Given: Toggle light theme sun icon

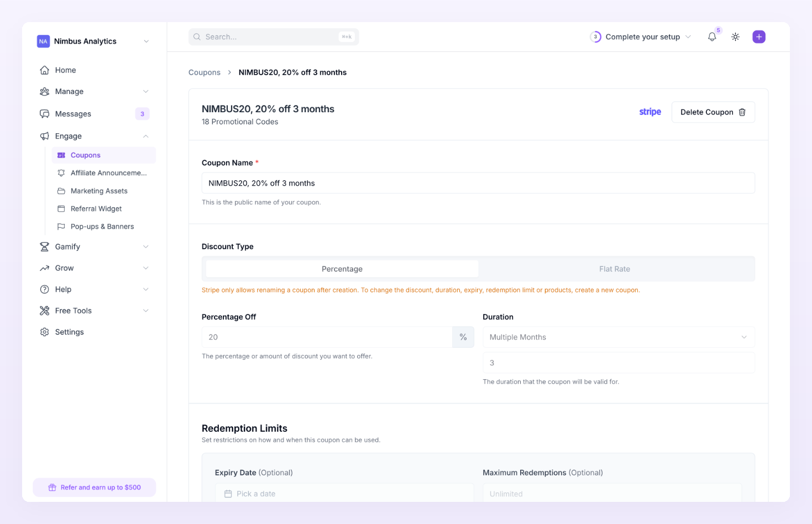Looking at the screenshot, I should click(x=735, y=37).
